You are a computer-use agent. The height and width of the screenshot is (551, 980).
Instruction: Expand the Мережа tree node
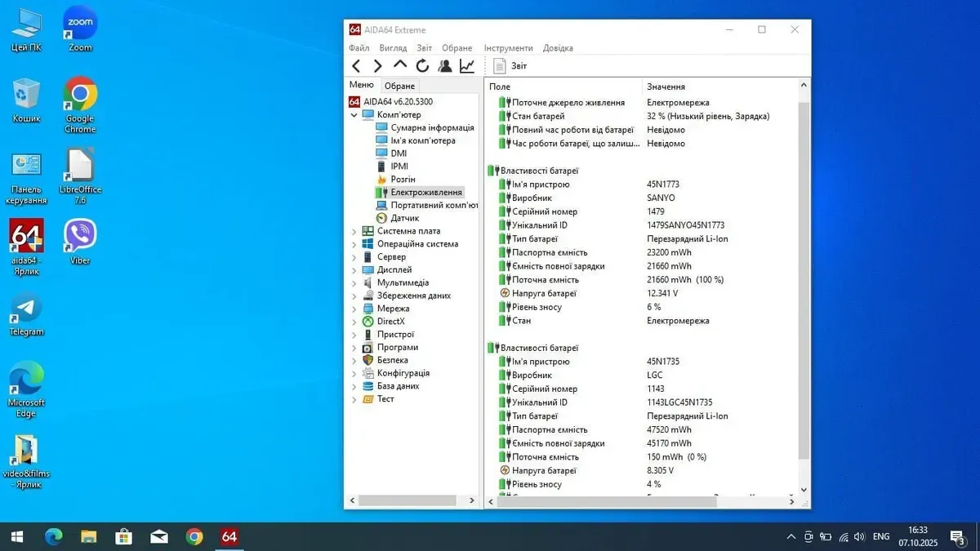(x=354, y=309)
